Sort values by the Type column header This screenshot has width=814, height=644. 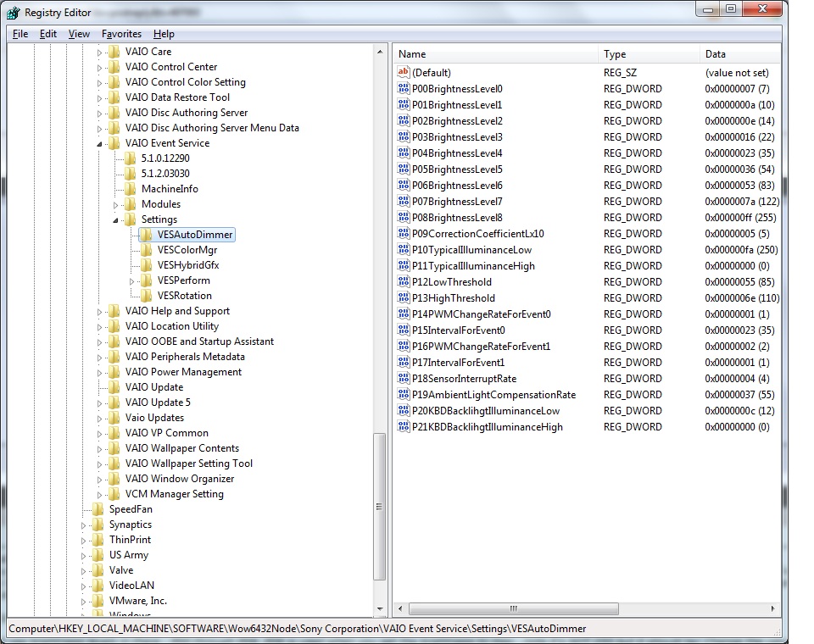click(x=649, y=54)
